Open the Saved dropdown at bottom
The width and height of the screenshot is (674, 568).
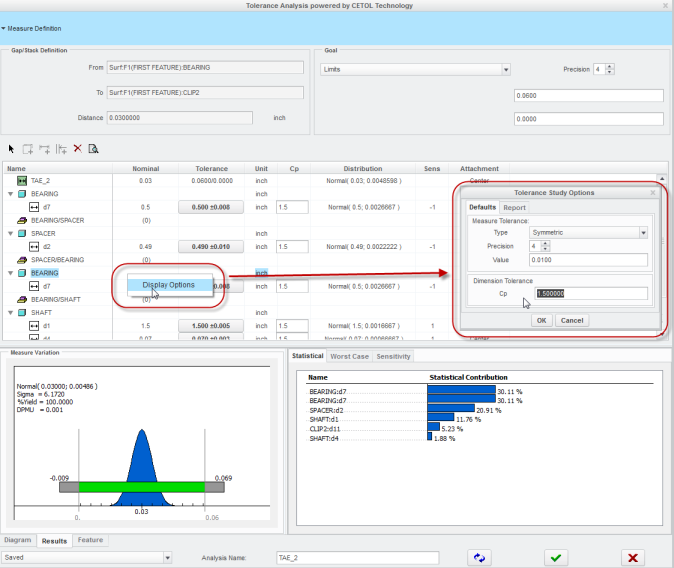click(167, 557)
